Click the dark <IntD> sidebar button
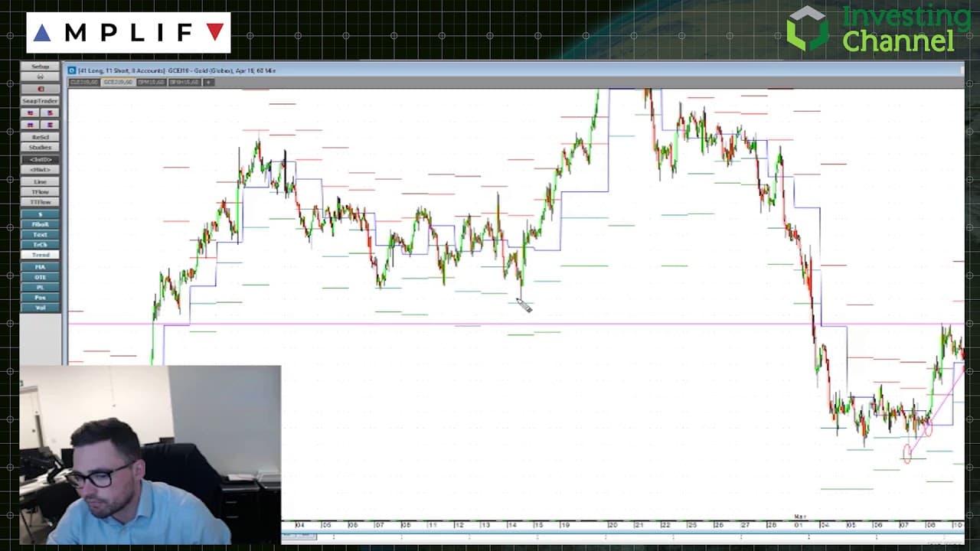 pyautogui.click(x=40, y=159)
